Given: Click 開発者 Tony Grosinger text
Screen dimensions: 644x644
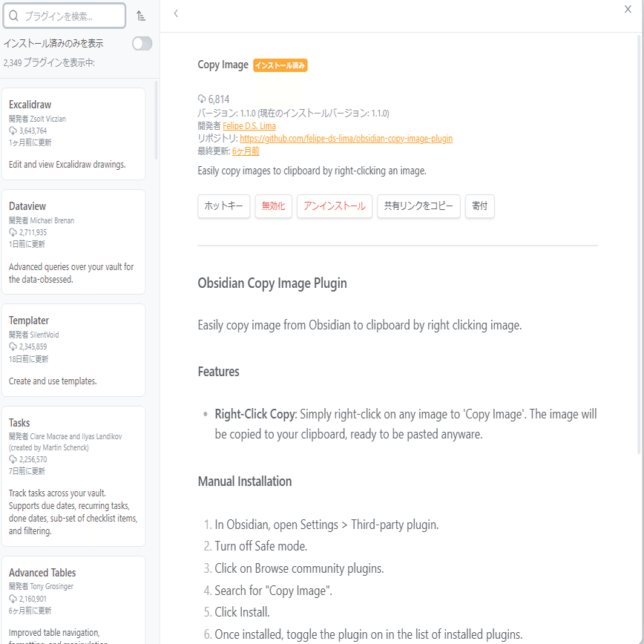Looking at the screenshot, I should pyautogui.click(x=41, y=586).
